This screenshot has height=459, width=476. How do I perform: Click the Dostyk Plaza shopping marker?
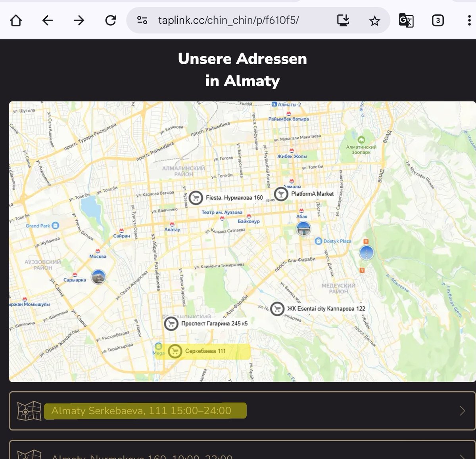[x=318, y=241]
